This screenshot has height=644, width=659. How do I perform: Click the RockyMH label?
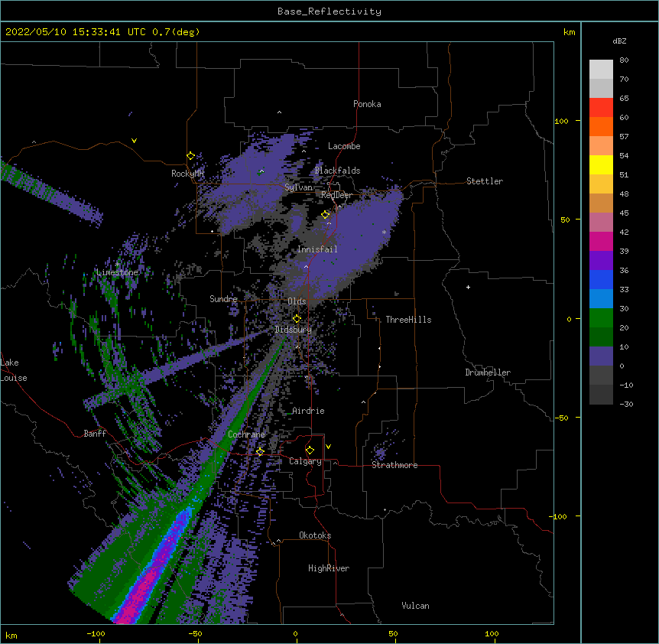[187, 174]
